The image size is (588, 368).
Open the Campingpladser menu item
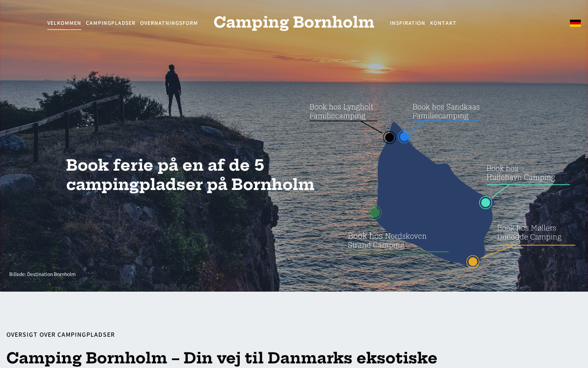(111, 23)
